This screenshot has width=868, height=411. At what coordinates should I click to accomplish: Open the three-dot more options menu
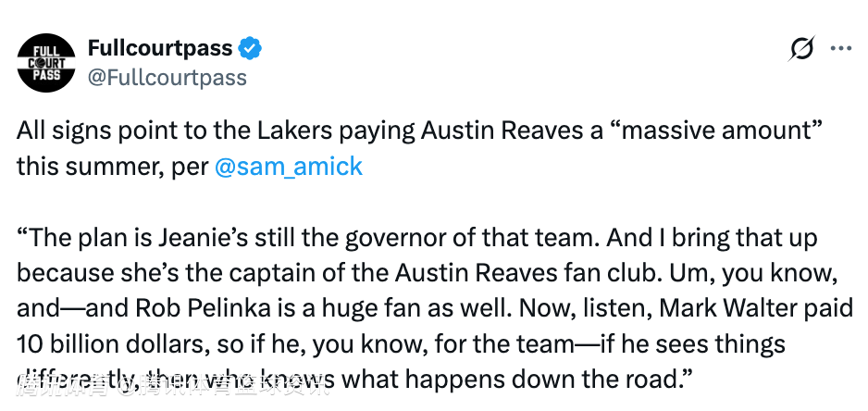click(x=840, y=49)
